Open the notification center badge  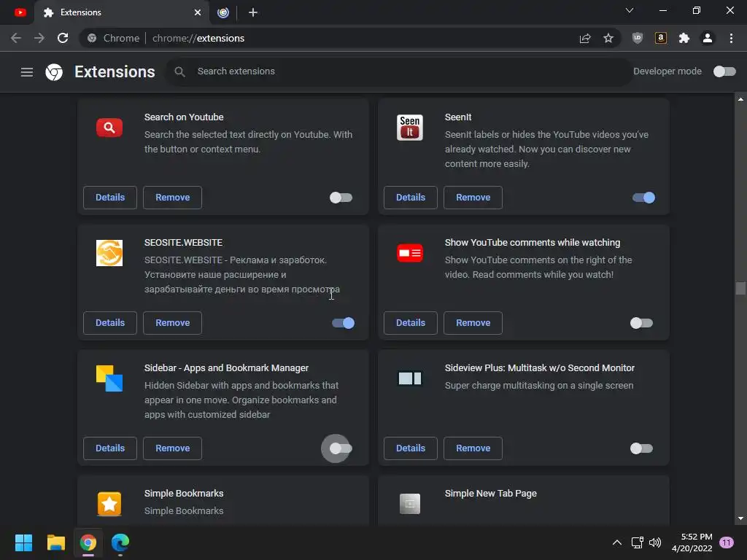coord(727,542)
